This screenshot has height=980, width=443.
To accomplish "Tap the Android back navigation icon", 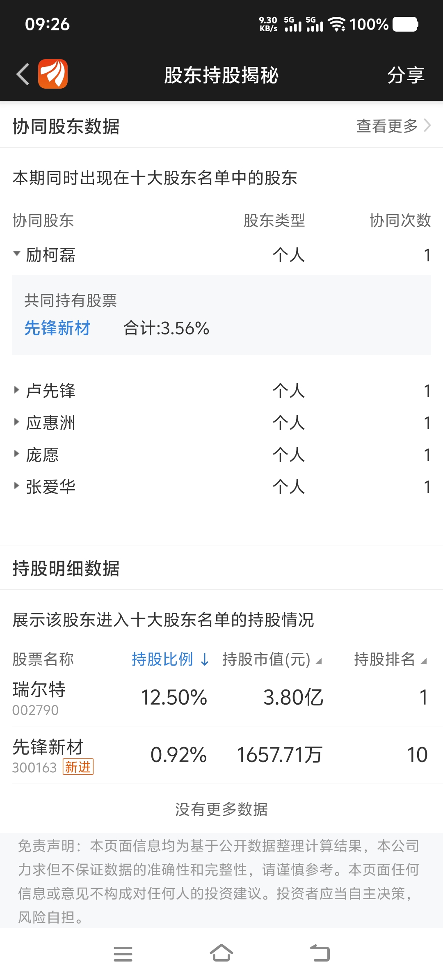I will point(320,953).
